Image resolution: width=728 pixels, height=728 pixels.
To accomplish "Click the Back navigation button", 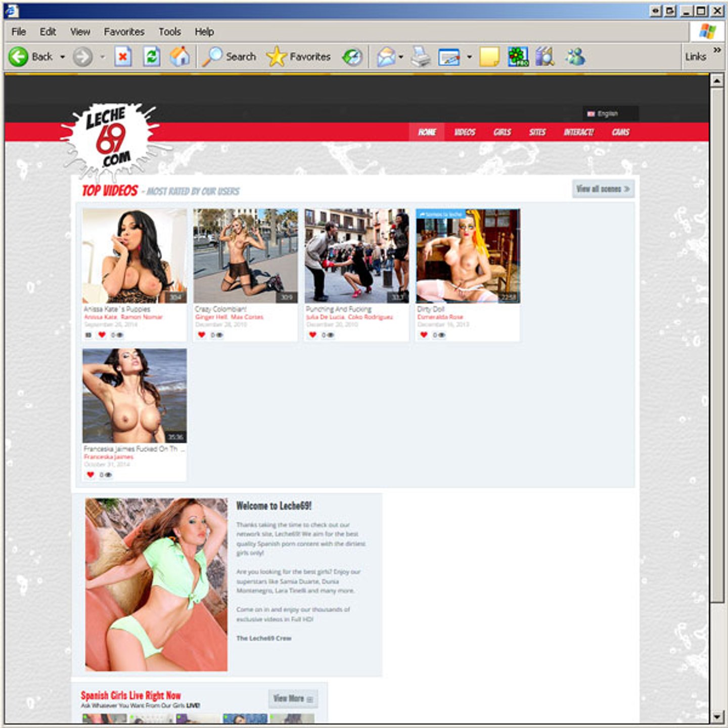I will coord(31,57).
